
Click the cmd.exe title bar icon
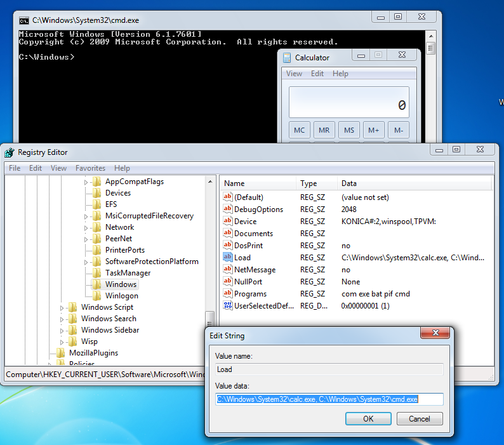point(23,20)
